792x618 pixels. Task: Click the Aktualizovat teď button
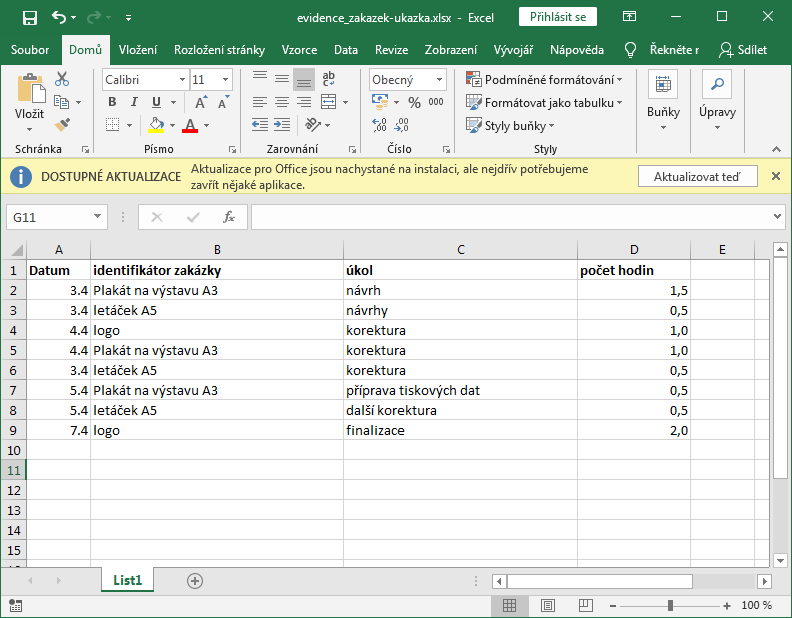click(x=696, y=177)
